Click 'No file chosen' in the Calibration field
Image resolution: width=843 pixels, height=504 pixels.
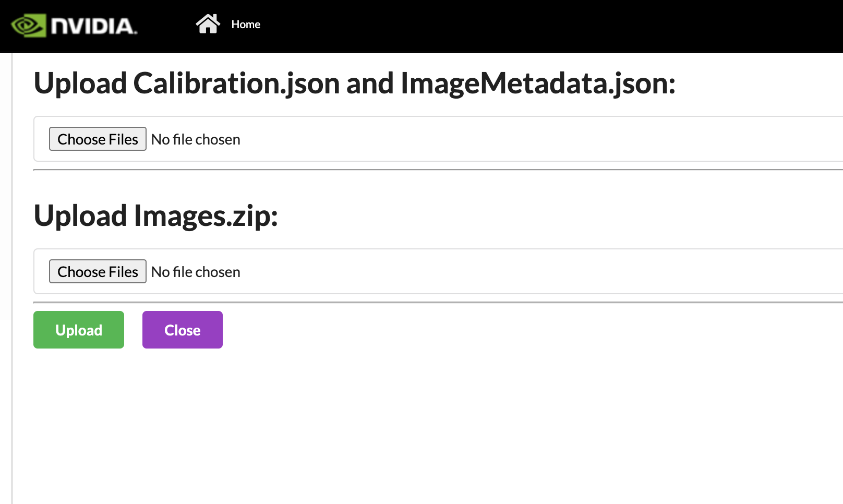[196, 140]
